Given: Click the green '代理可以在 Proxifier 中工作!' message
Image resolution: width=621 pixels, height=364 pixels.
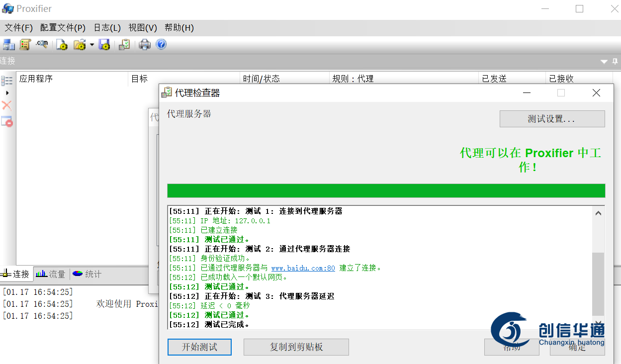Looking at the screenshot, I should 531,160.
